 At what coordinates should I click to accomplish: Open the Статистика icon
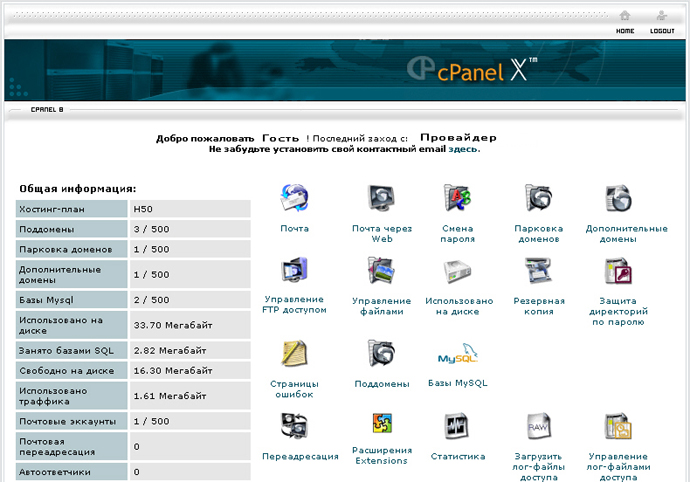click(x=457, y=427)
